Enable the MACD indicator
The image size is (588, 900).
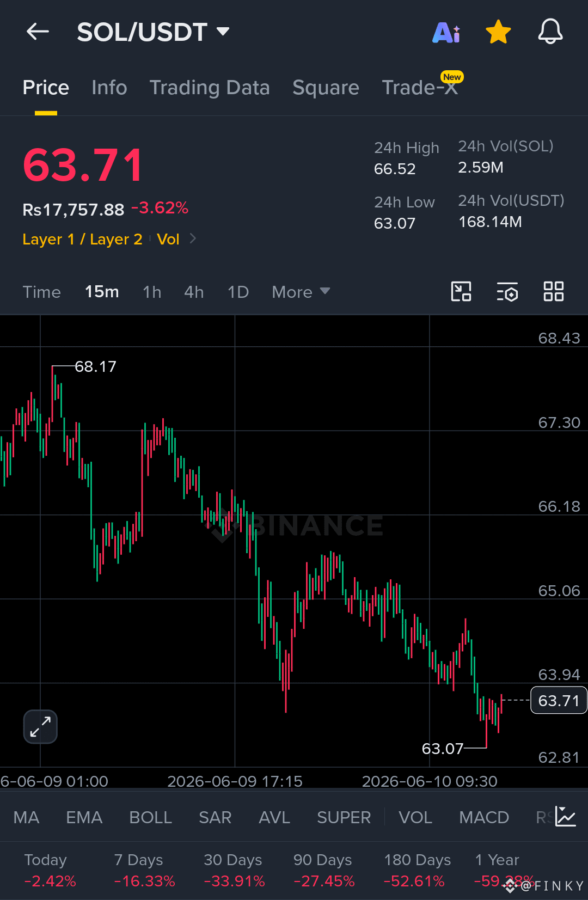point(484,817)
